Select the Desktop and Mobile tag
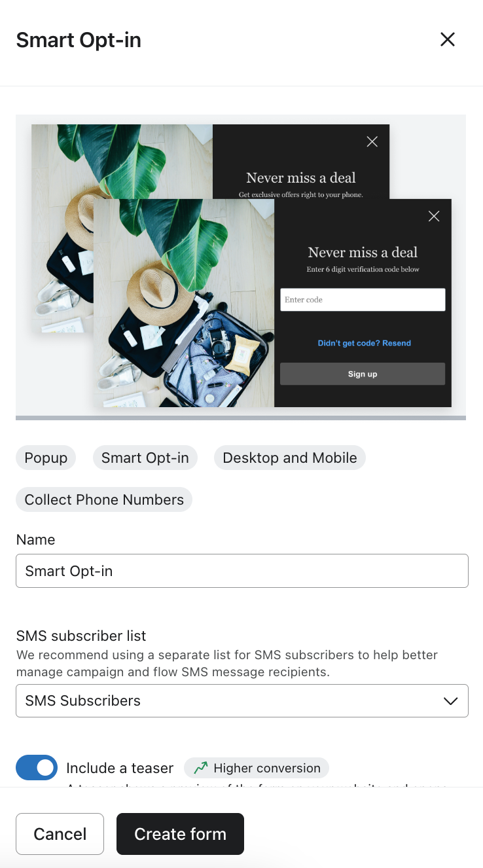The height and width of the screenshot is (868, 483). (x=290, y=458)
